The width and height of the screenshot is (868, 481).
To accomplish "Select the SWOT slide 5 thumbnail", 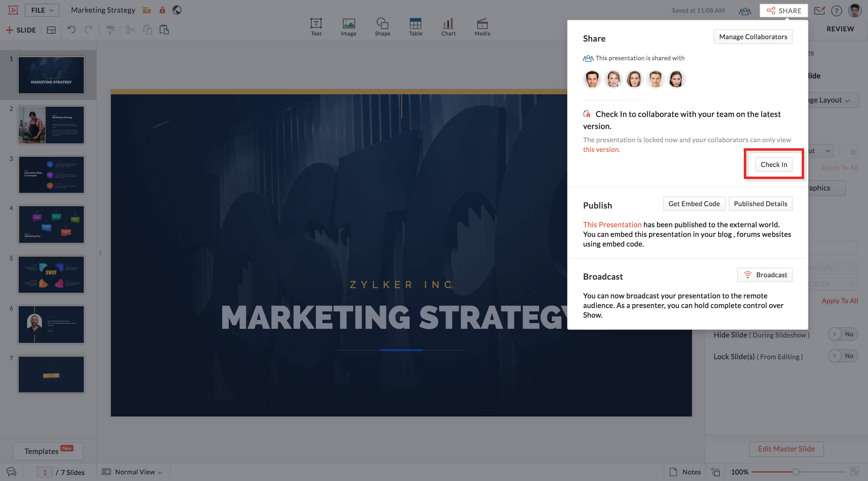I will (x=51, y=274).
